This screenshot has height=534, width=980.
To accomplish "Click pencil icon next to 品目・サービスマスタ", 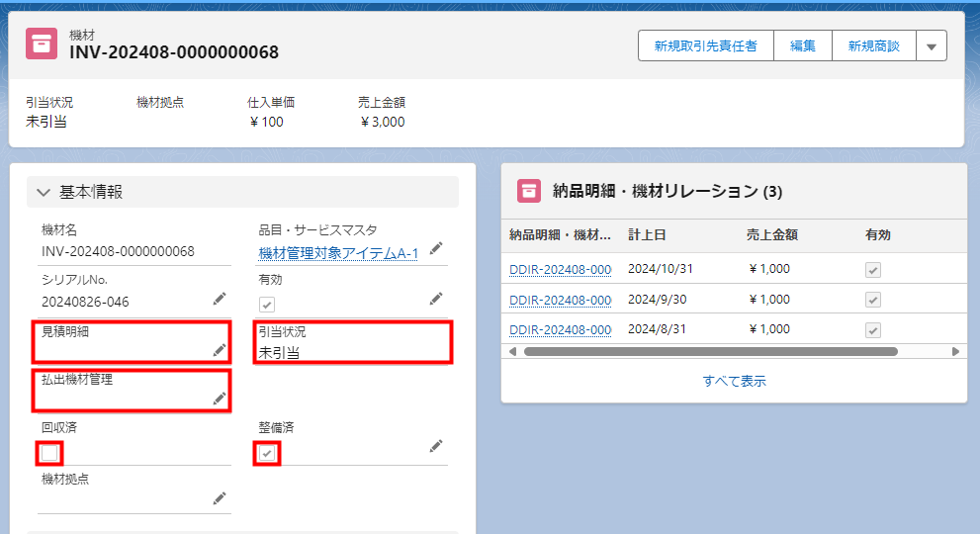I will click(436, 248).
